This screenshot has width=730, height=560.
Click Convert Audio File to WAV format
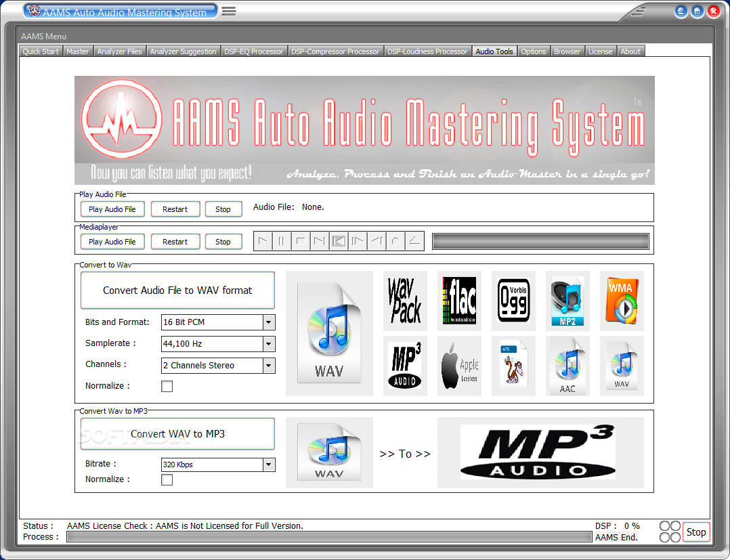point(177,290)
